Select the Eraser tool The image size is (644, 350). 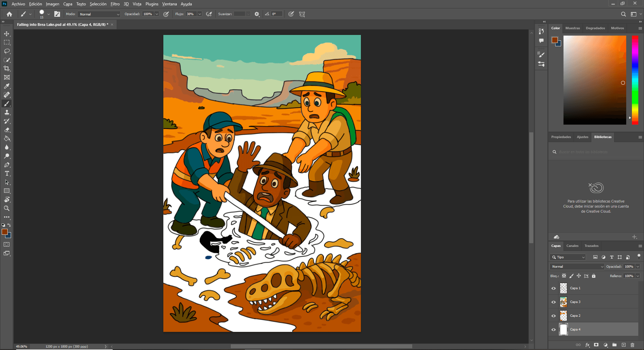click(7, 130)
